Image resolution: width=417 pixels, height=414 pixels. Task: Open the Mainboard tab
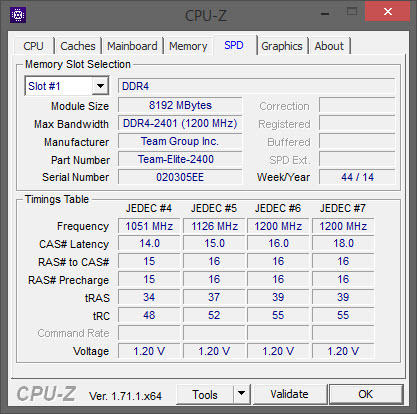click(x=132, y=46)
